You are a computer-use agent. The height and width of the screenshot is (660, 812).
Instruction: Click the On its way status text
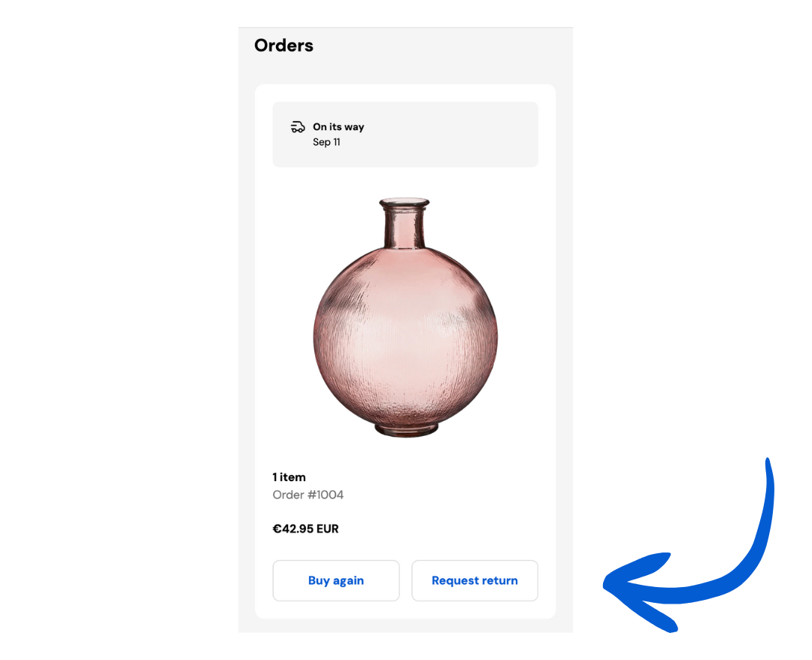coord(338,127)
